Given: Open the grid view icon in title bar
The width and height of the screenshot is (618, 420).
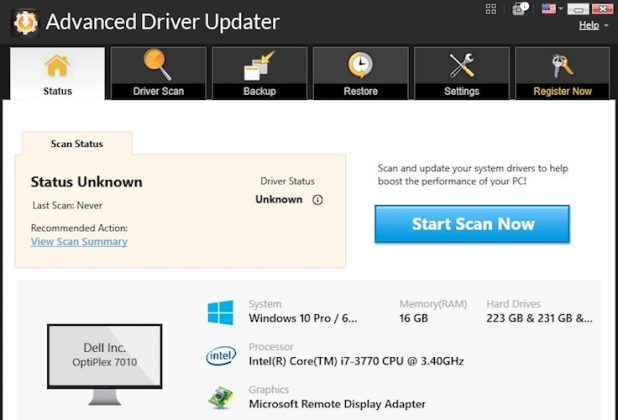Looking at the screenshot, I should point(491,9).
